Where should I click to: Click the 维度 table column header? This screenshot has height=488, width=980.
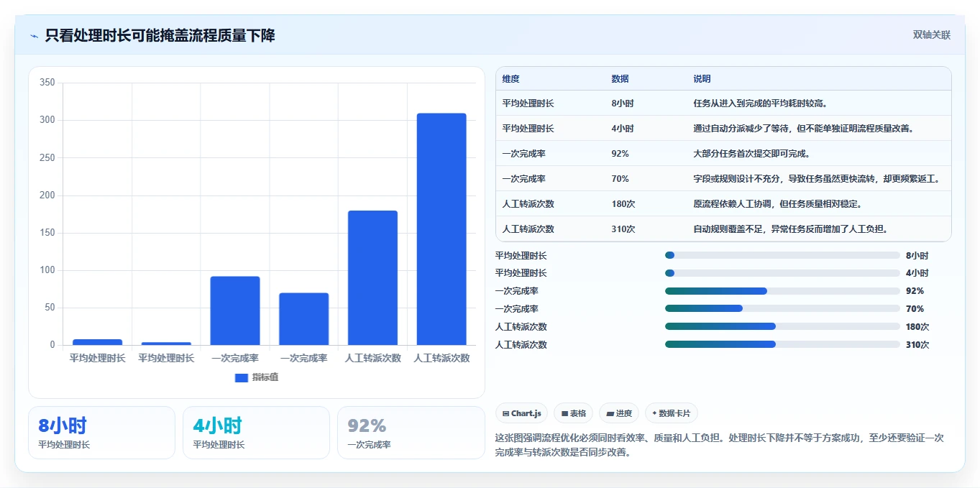coord(510,79)
